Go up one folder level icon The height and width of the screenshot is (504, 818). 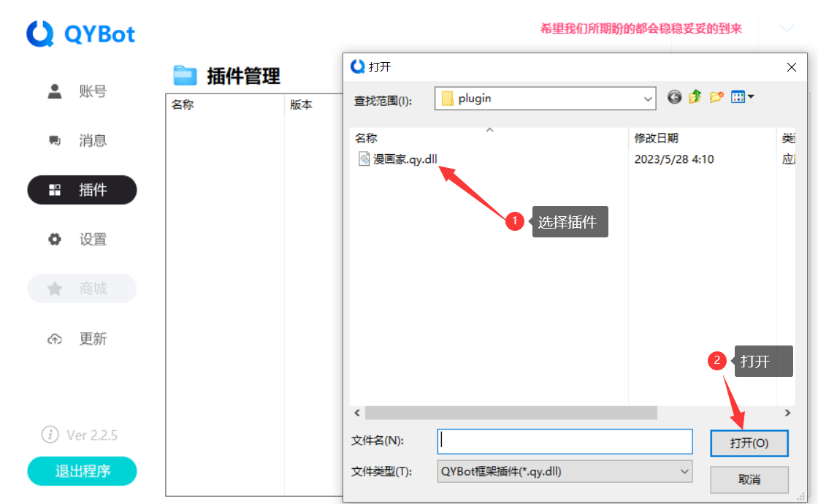(695, 97)
